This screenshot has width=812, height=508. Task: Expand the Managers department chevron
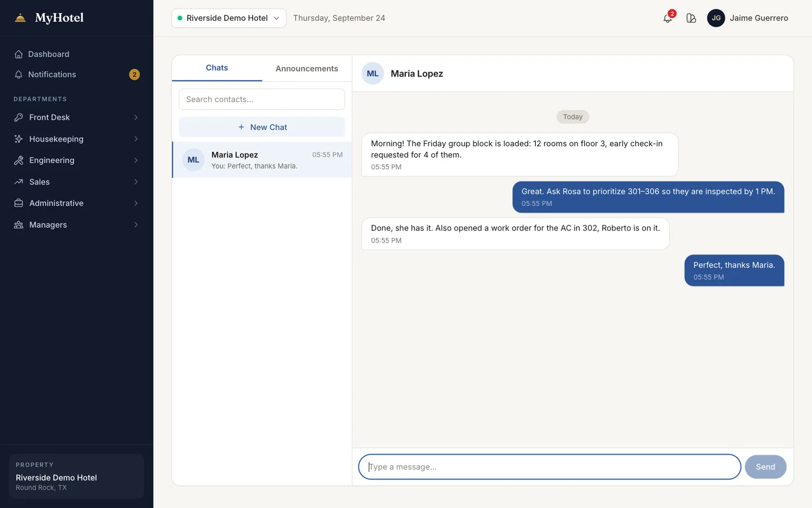136,225
